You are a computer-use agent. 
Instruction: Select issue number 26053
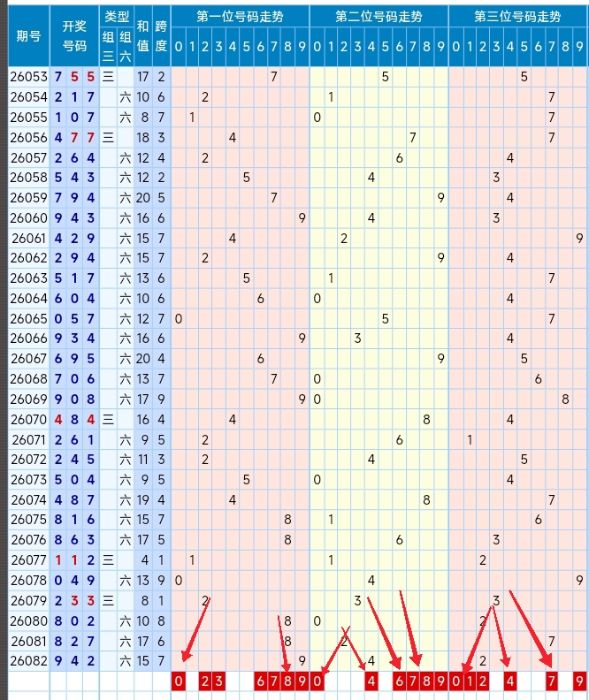coord(28,77)
